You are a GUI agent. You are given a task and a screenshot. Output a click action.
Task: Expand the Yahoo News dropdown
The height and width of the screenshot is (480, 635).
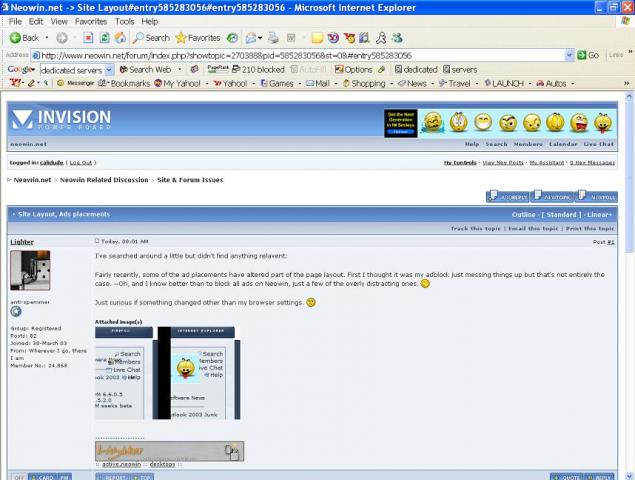[x=433, y=83]
